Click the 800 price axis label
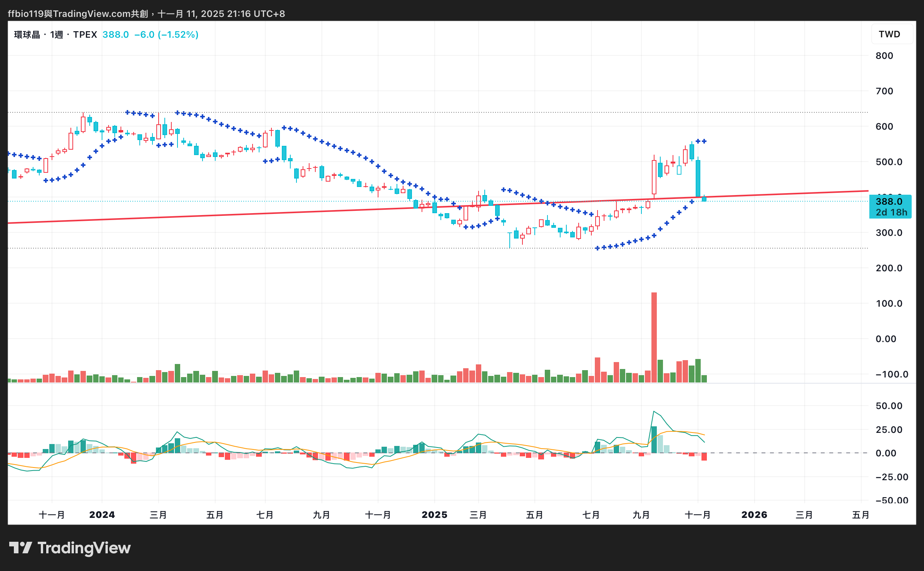Viewport: 924px width, 571px height. [884, 56]
